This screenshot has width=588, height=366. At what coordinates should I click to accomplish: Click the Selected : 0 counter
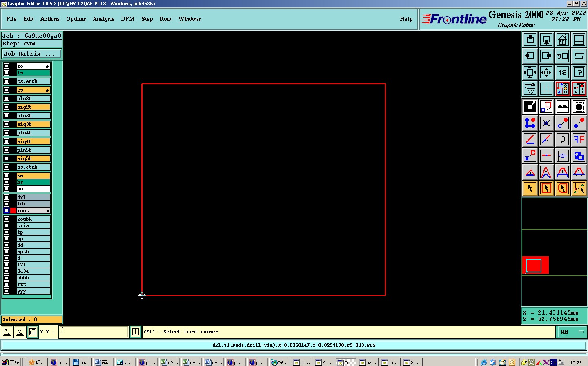tap(32, 319)
